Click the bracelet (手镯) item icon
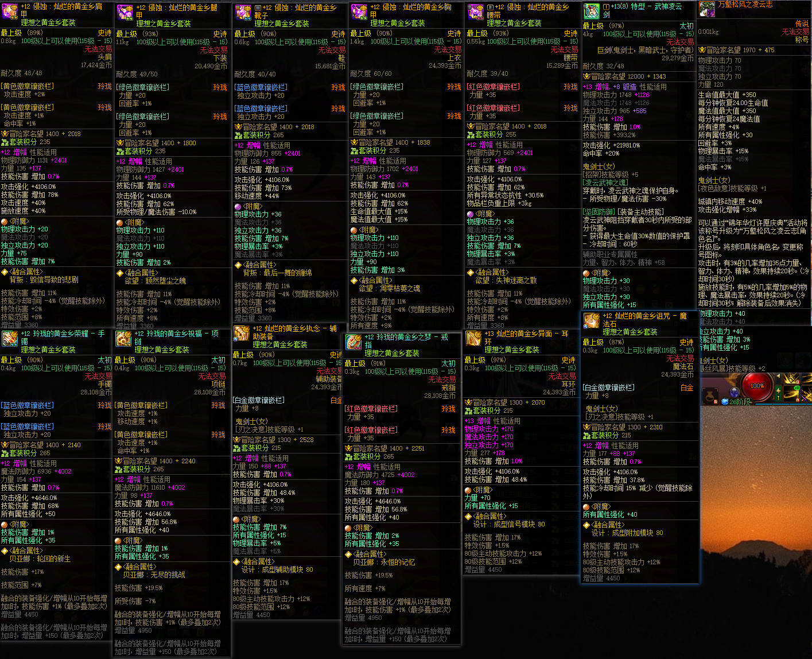This screenshot has width=812, height=659. pos(10,339)
